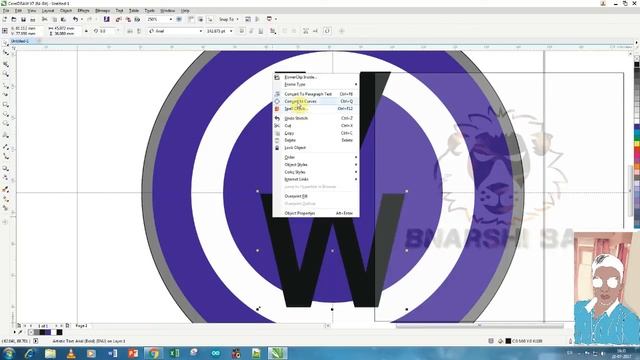Viewport: 640px width, 360px height.
Task: Select Cut in the context menu
Action: 316,126
